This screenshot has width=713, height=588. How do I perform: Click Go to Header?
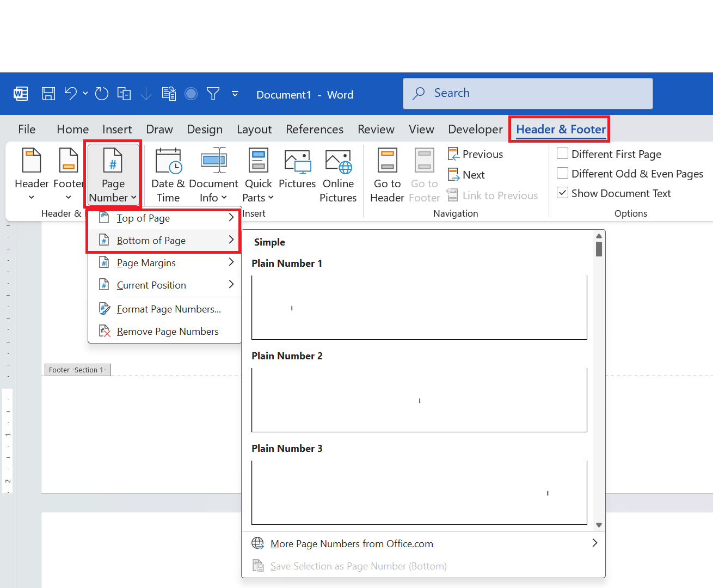point(387,174)
